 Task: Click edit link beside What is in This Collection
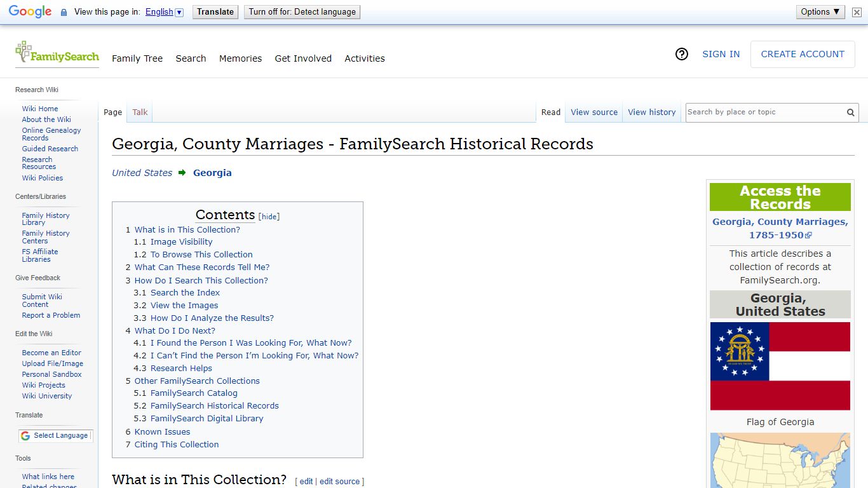pyautogui.click(x=306, y=482)
